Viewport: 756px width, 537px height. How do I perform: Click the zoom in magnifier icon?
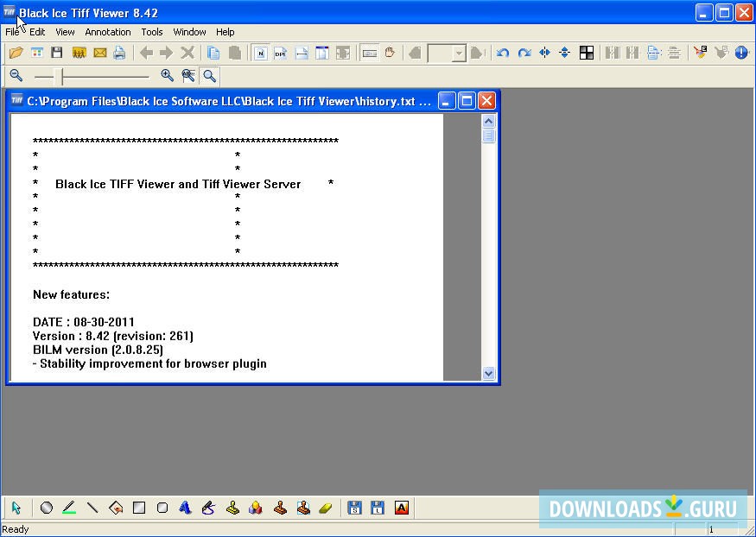click(x=167, y=76)
